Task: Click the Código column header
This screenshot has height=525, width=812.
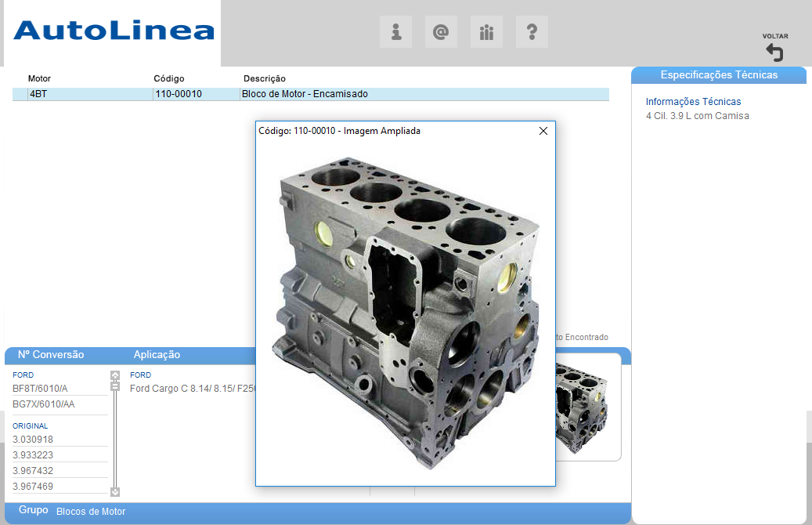Action: 168,78
